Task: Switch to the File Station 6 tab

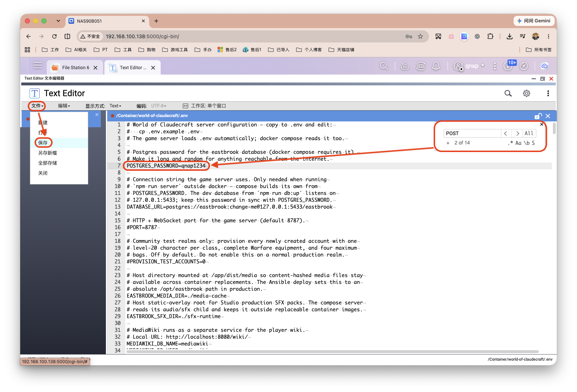Action: (x=75, y=67)
